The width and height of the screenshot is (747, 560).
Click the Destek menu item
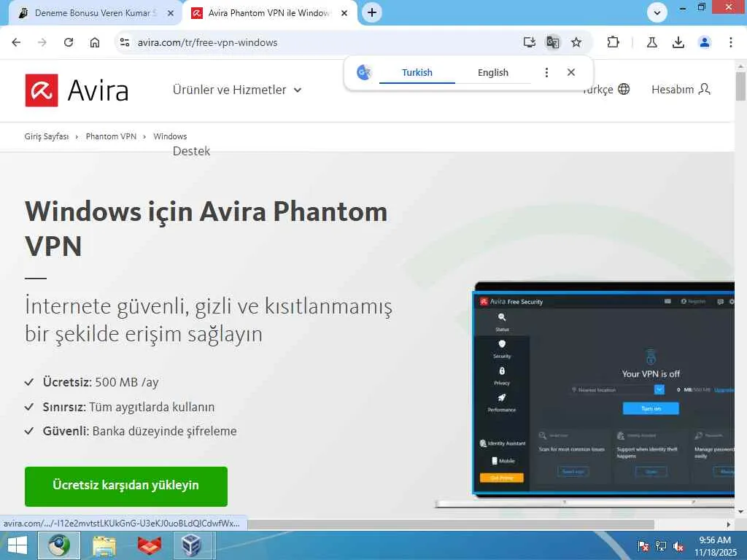pos(191,151)
